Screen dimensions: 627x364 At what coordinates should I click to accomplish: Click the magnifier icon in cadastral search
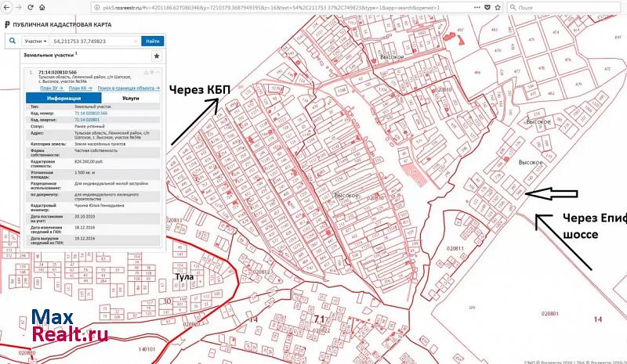[x=13, y=41]
